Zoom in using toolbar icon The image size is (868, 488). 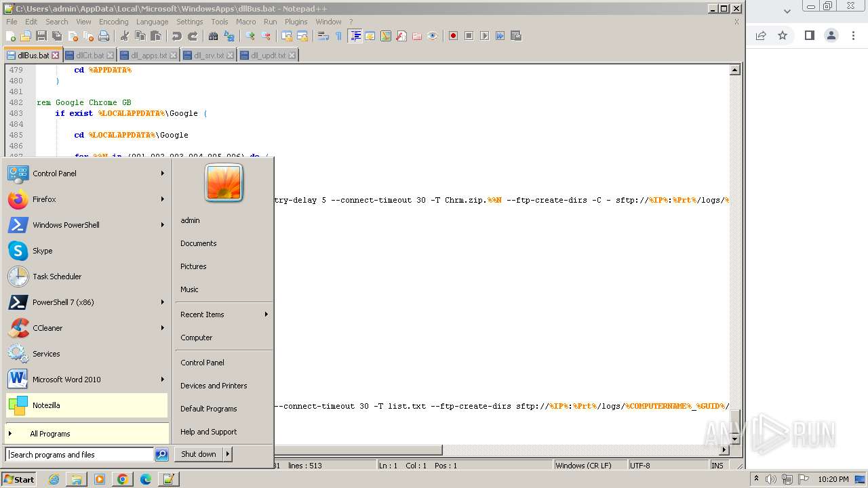250,36
